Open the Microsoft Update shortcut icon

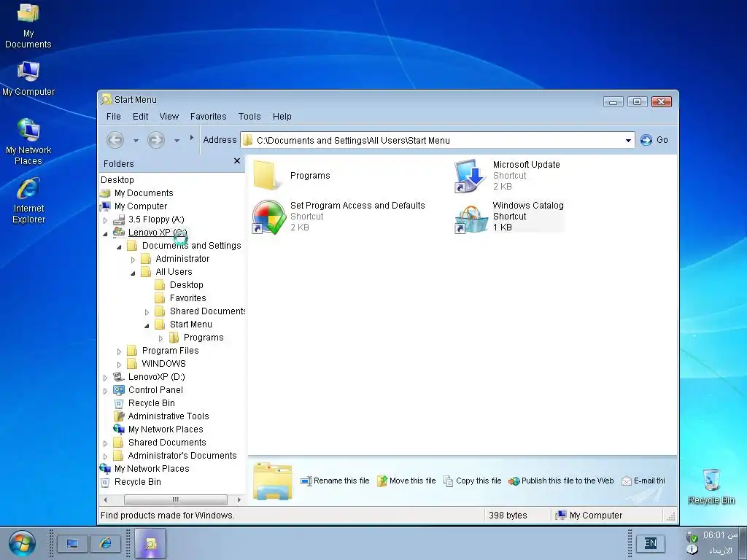[x=471, y=176]
